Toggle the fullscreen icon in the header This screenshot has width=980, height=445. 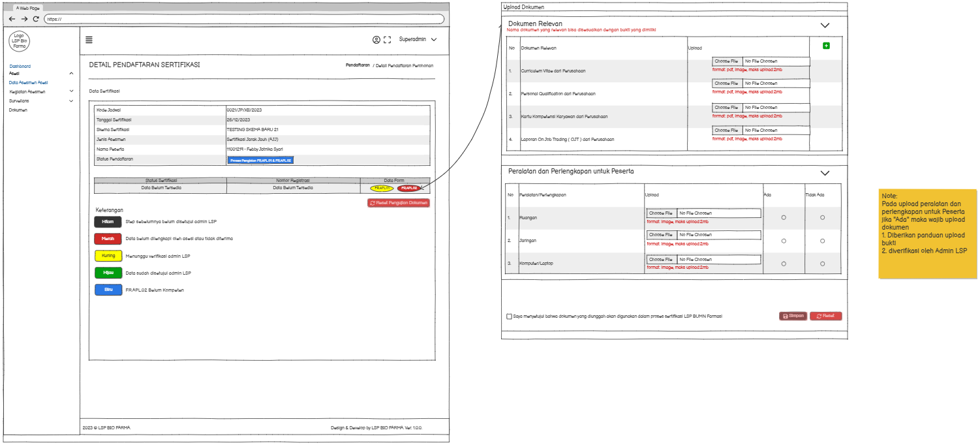point(387,40)
